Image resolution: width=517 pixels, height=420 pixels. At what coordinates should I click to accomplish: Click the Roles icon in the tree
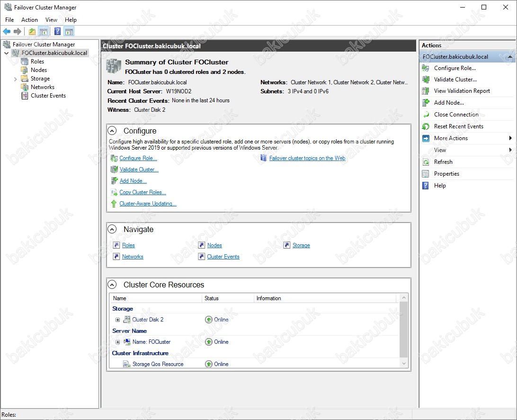tap(25, 62)
